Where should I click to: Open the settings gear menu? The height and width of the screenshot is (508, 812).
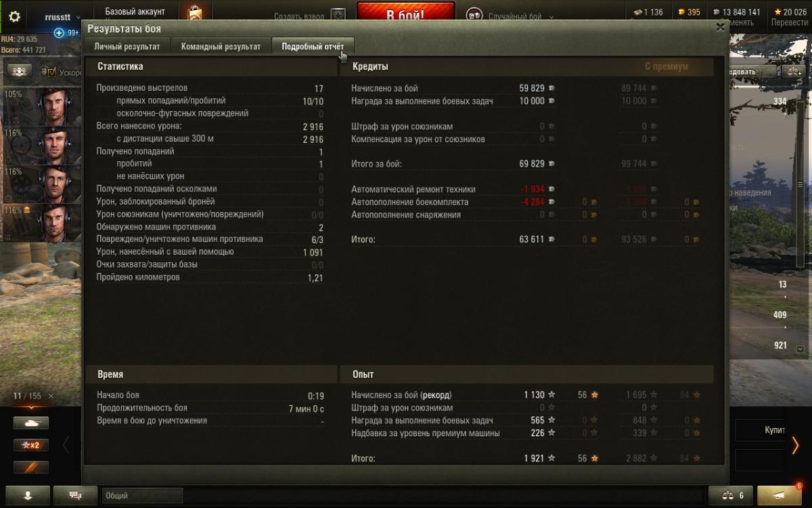coord(14,16)
